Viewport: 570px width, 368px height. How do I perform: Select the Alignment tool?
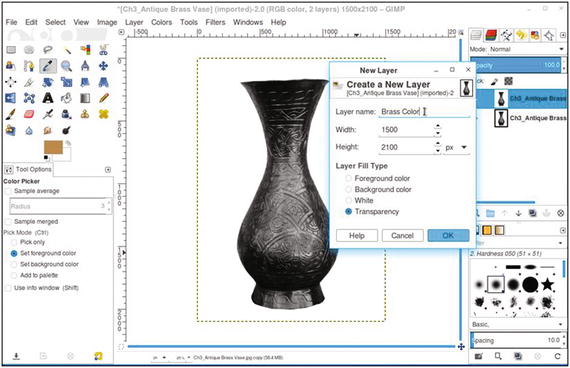11,82
